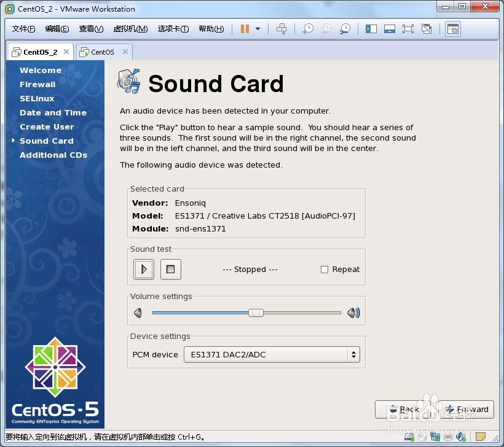Click the VMware Workstation title bar icon
This screenshot has width=504, height=447.
pyautogui.click(x=10, y=9)
